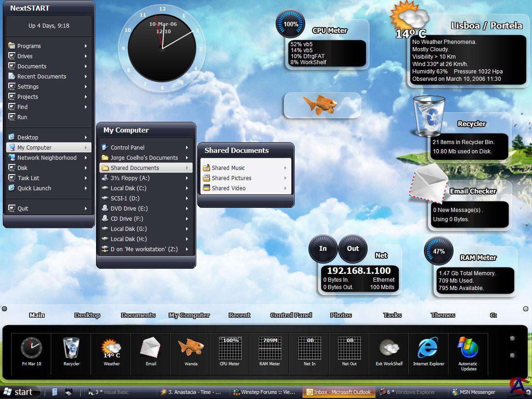Click the net In round indicator
This screenshot has width=532, height=399.
point(323,249)
